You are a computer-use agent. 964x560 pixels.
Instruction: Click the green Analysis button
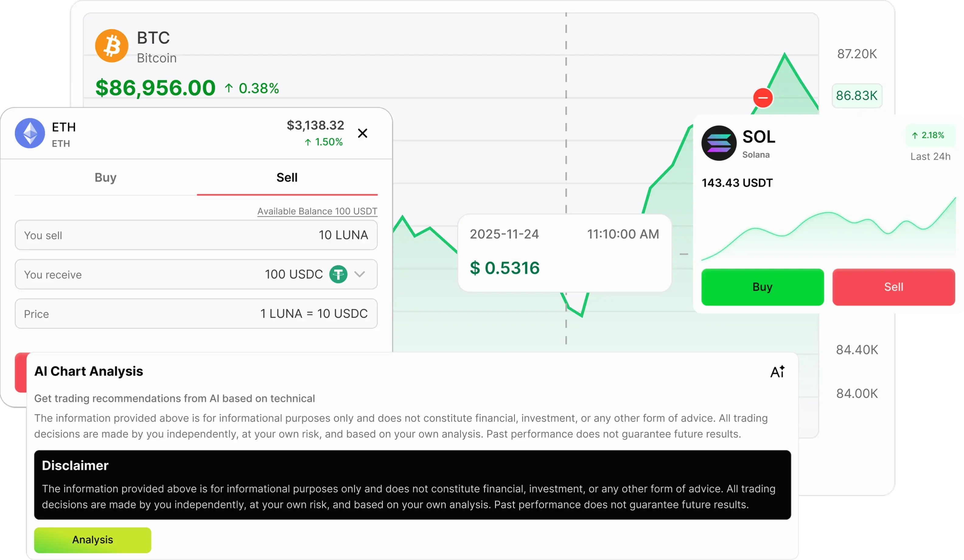93,540
